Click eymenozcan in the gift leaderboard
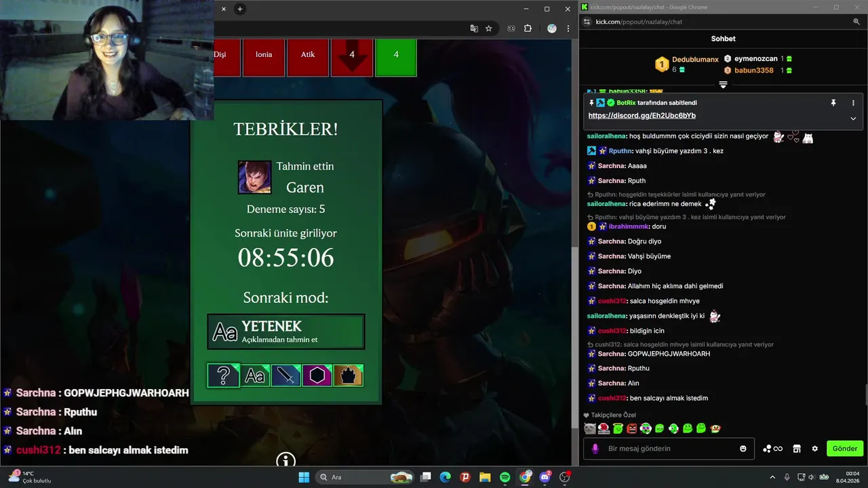 tap(755, 59)
